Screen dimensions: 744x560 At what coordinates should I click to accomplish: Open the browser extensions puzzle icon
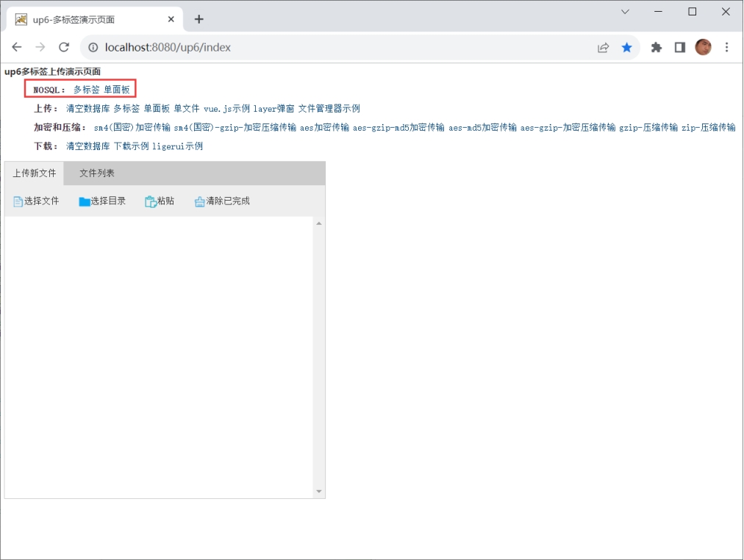click(657, 47)
